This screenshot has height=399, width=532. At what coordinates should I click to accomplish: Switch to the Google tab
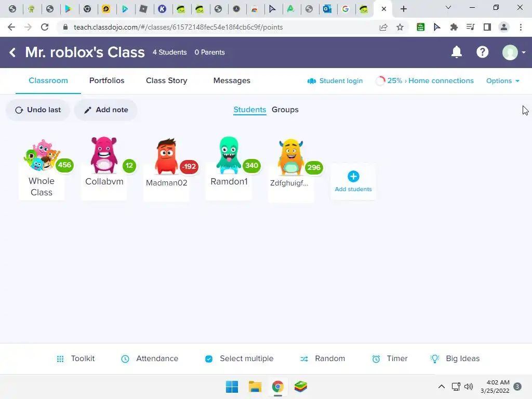tap(345, 9)
